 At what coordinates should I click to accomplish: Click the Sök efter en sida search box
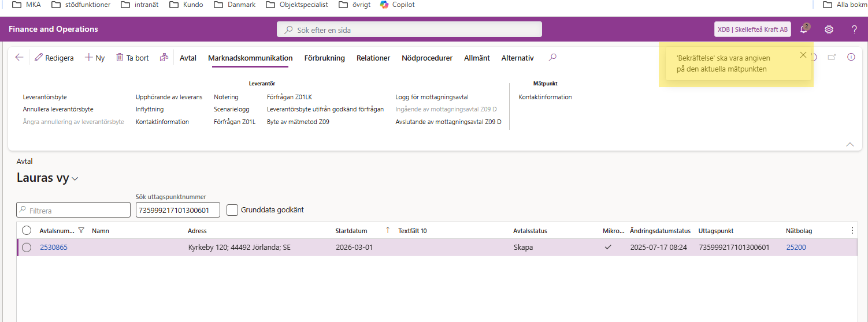409,29
